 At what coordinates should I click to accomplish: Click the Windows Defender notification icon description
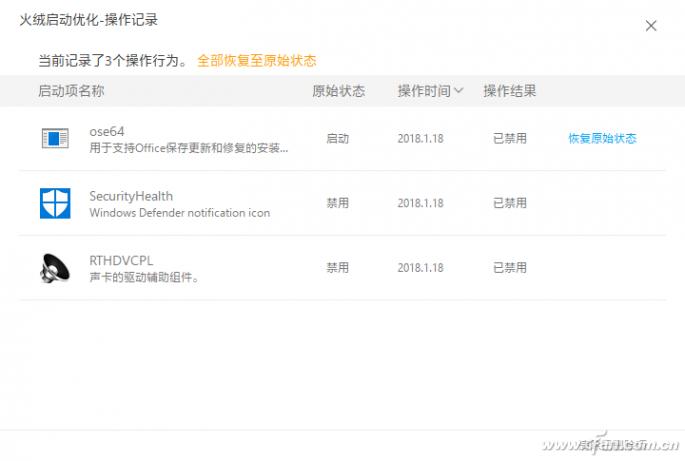click(x=180, y=213)
